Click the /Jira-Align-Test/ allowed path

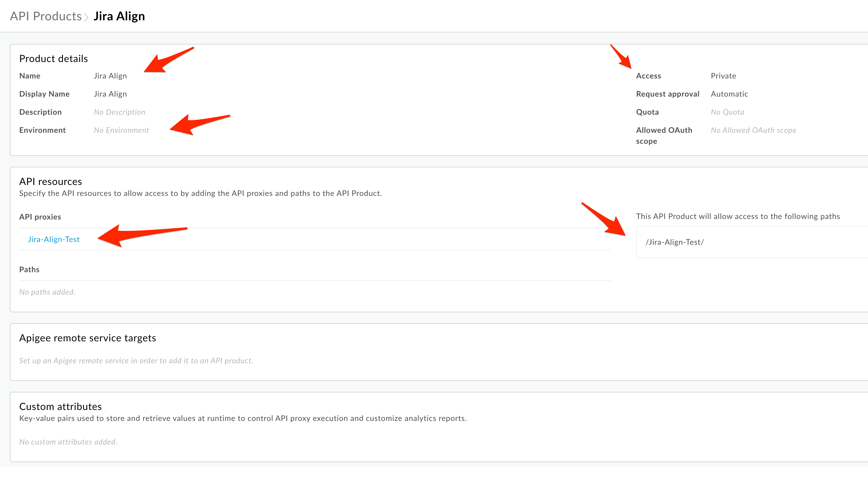point(675,242)
